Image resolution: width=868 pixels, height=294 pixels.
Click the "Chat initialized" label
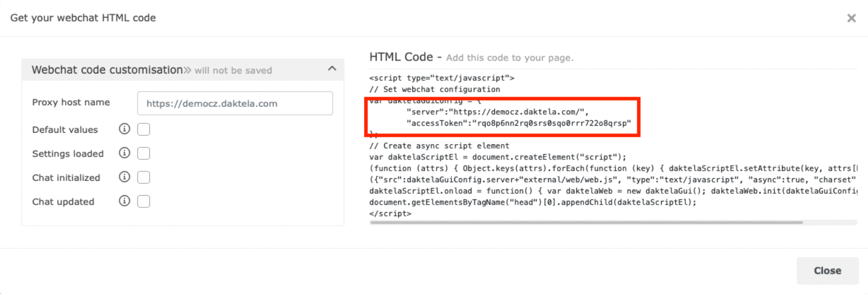(x=66, y=178)
